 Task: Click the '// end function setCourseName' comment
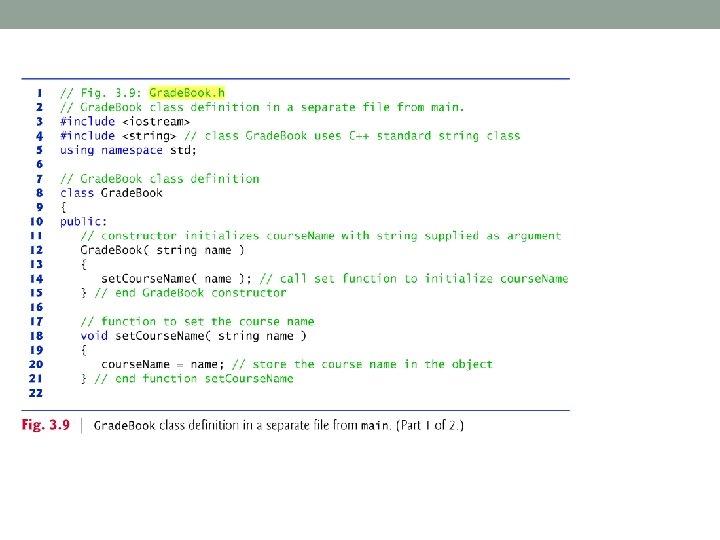194,379
